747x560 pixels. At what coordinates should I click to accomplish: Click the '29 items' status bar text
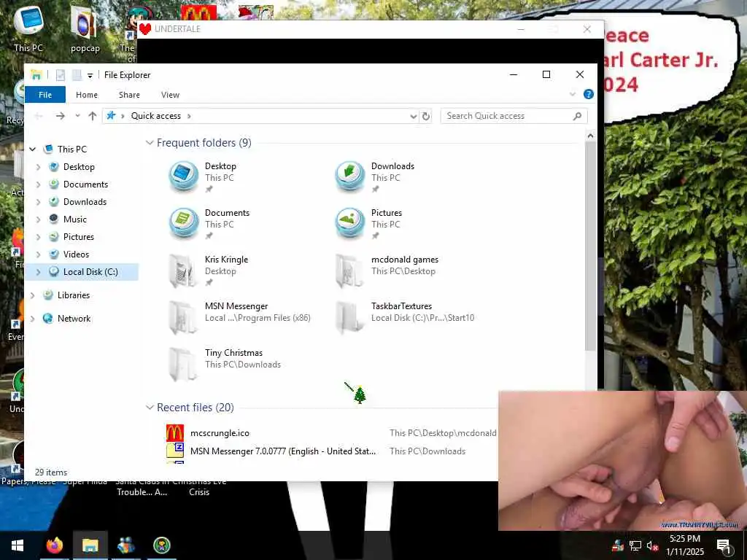click(51, 472)
